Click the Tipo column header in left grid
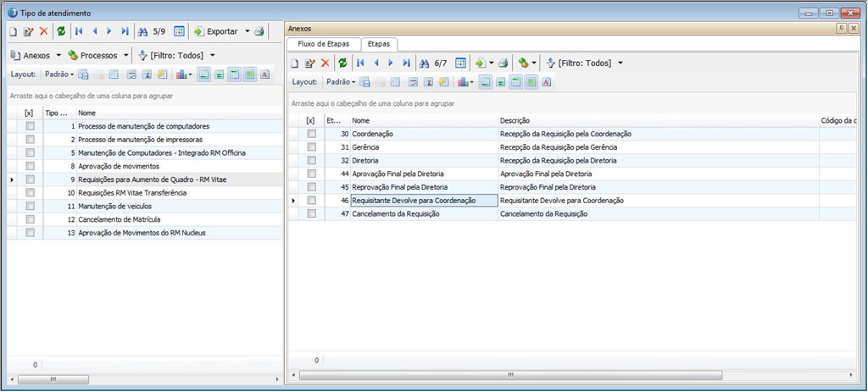 pyautogui.click(x=59, y=113)
